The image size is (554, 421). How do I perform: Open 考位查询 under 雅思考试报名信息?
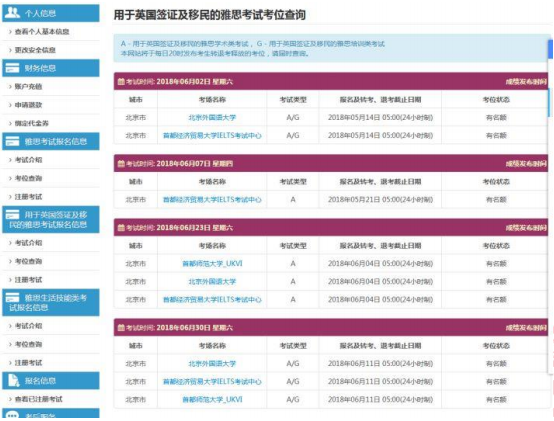pyautogui.click(x=28, y=178)
